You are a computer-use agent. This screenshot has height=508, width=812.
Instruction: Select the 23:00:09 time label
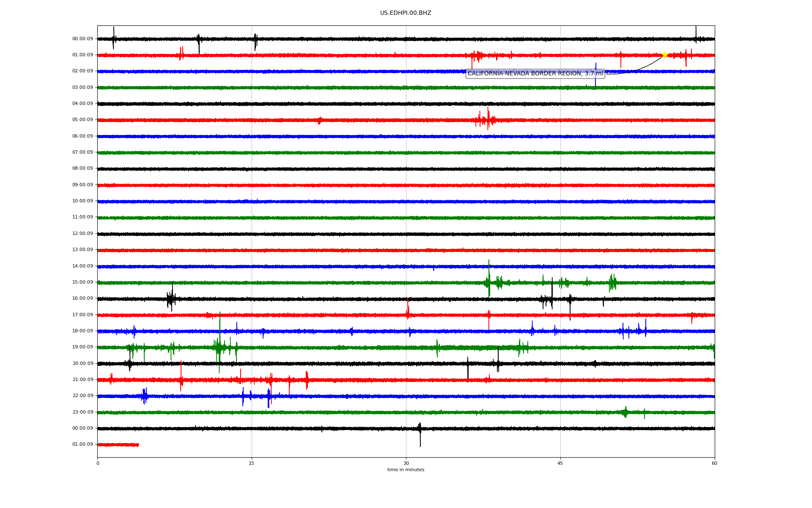tap(82, 412)
